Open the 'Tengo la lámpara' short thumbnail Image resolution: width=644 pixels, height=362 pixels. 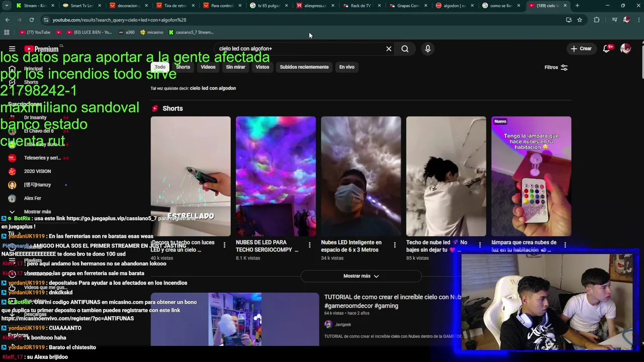point(531,176)
